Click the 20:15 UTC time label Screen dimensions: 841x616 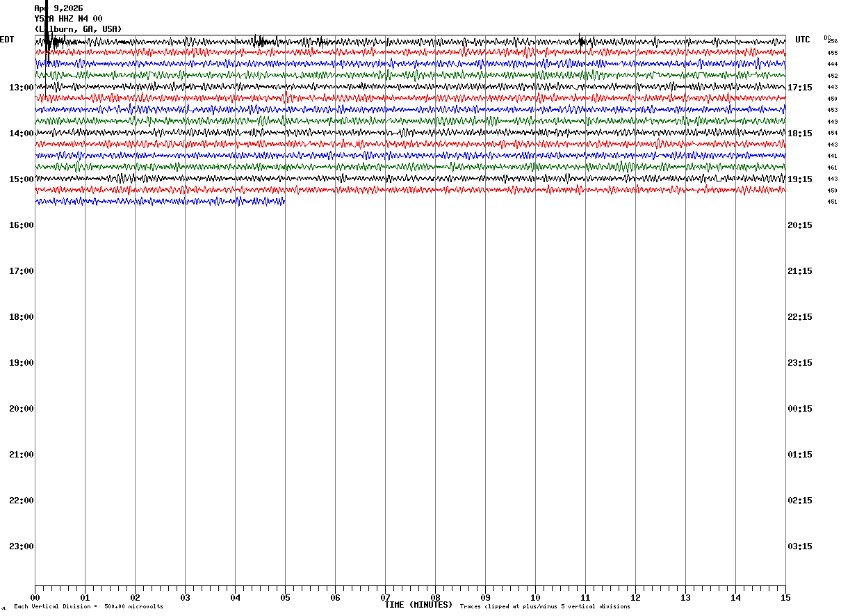[x=800, y=225]
